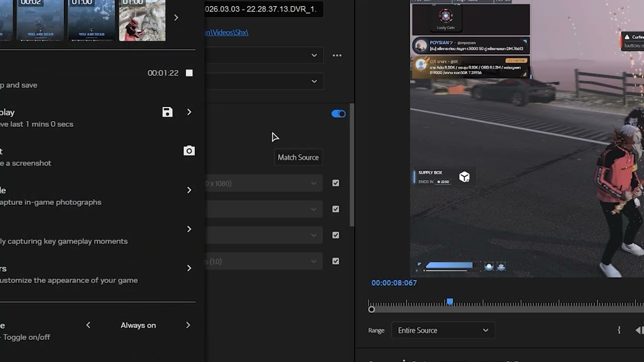644x362 pixels.
Task: Click the left arrow before Always on
Action: (x=88, y=325)
